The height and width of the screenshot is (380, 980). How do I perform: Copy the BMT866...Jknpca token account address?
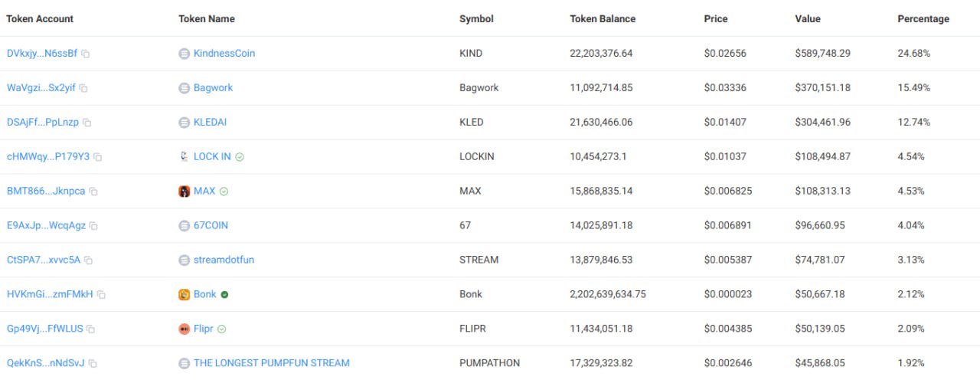tap(93, 192)
